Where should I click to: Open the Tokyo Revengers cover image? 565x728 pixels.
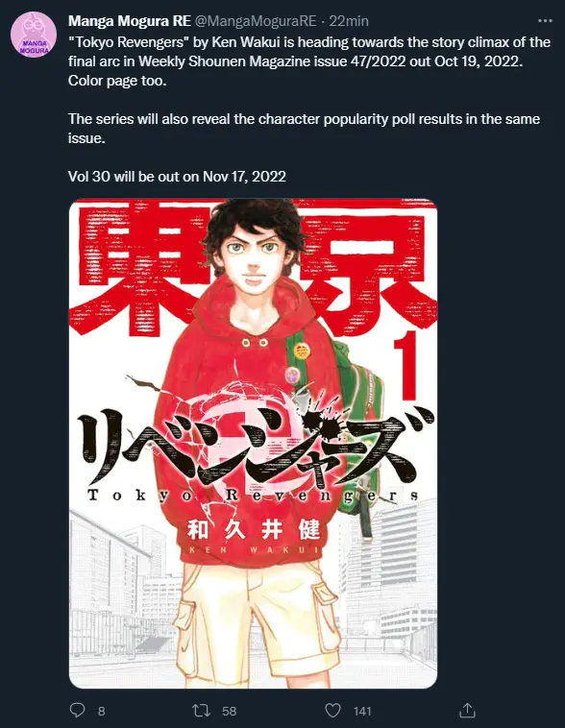253,444
